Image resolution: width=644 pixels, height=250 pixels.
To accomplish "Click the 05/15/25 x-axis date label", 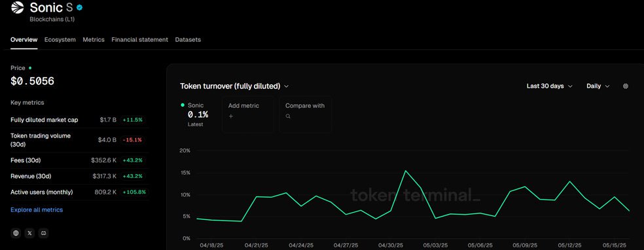I will (x=615, y=245).
